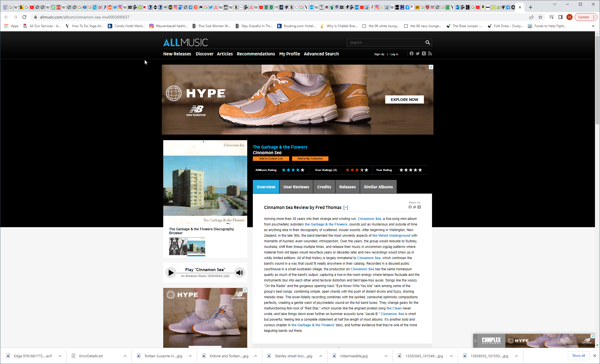
Task: Click the search magnifier icon
Action: pos(428,43)
